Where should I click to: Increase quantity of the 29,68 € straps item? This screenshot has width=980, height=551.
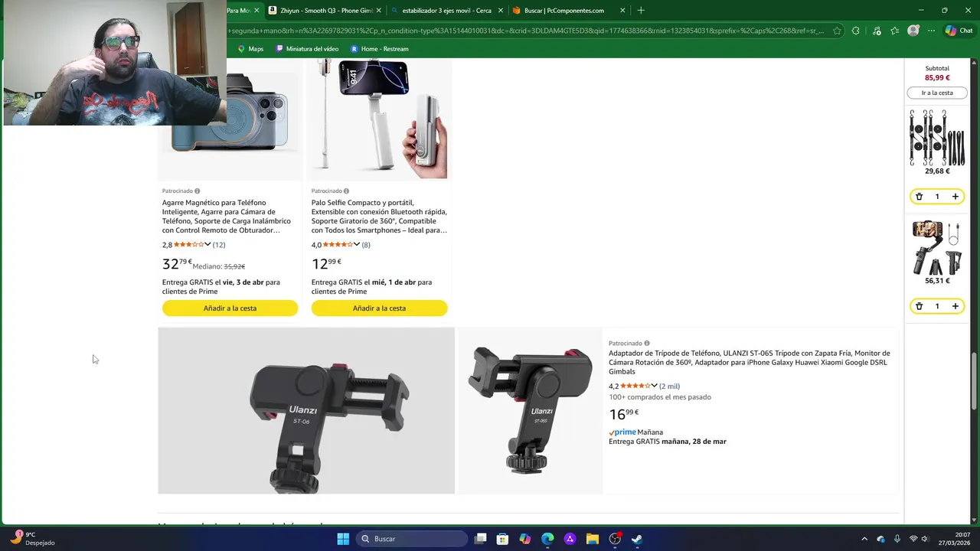[955, 197]
